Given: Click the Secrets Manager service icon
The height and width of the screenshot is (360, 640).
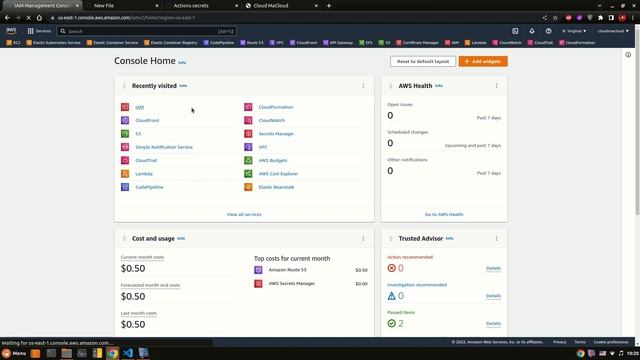Looking at the screenshot, I should (x=248, y=133).
